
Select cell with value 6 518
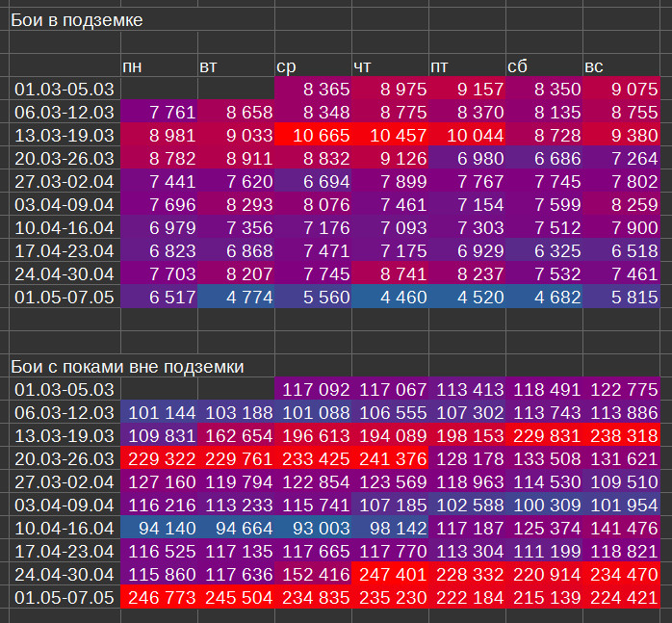click(621, 251)
